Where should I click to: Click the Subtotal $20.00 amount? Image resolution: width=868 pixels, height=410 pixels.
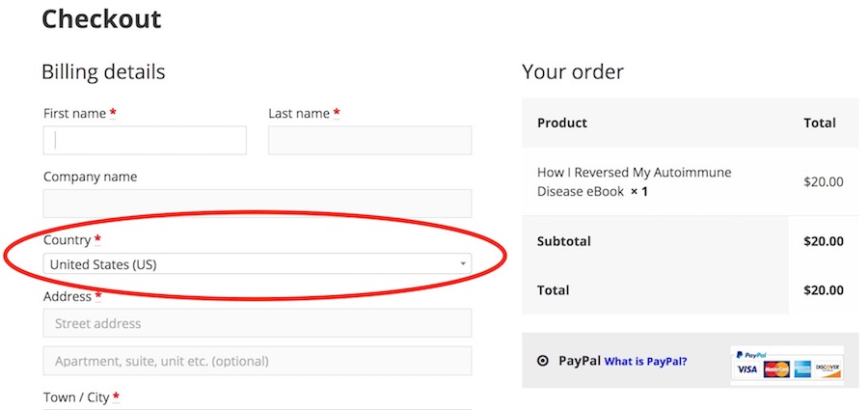(823, 241)
